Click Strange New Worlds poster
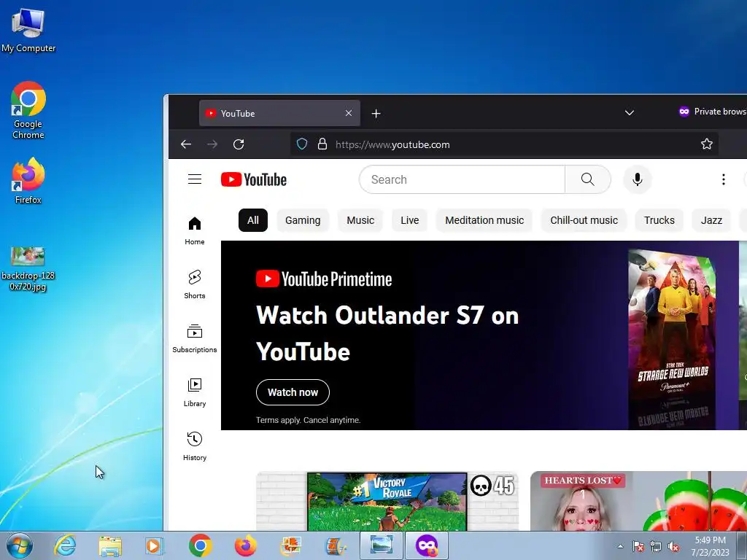Viewport: 747px width, 560px height. click(673, 339)
